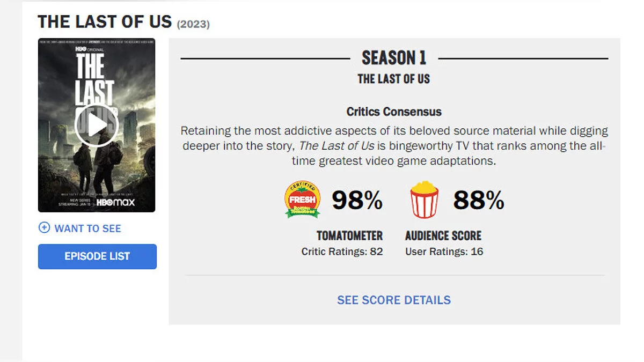Click the 98% Tomatometer score
This screenshot has height=362, width=644.
pos(357,200)
